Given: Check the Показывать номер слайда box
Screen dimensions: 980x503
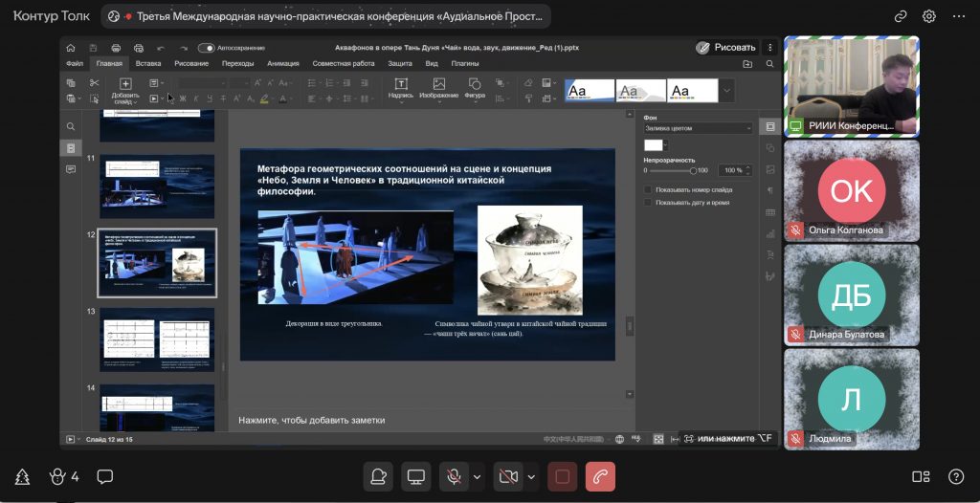Looking at the screenshot, I should pos(648,189).
